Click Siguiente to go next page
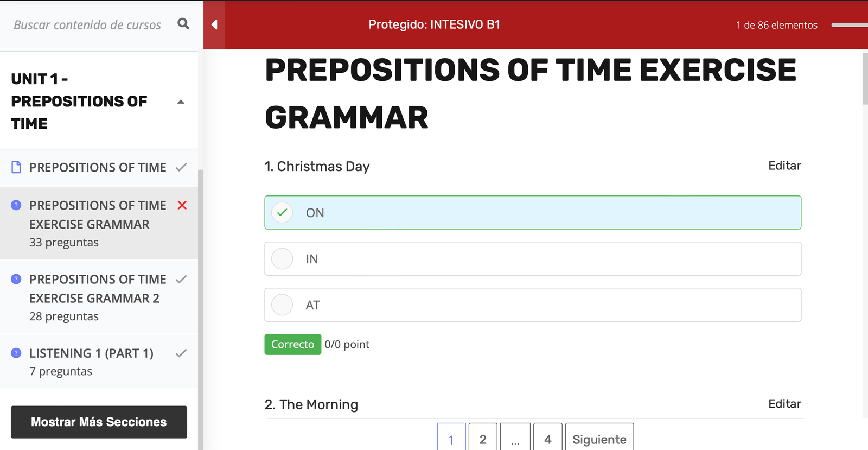 click(599, 439)
